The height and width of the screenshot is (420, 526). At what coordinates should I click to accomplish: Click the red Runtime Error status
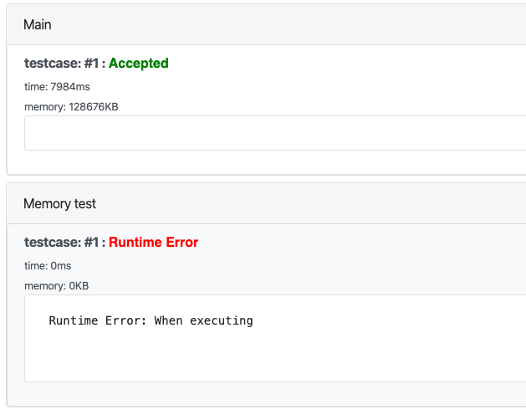click(153, 242)
